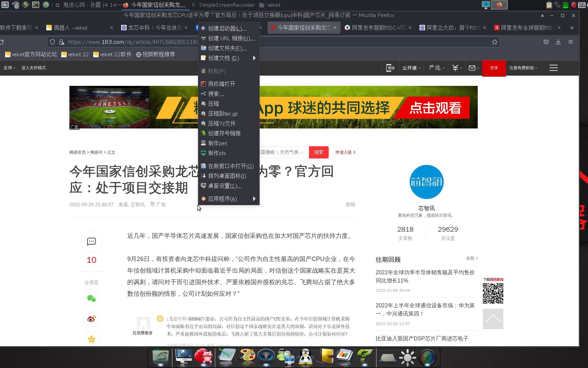This screenshot has height=368, width=588.
Task: Select 压缩7z文件 menu entry
Action: point(229,123)
